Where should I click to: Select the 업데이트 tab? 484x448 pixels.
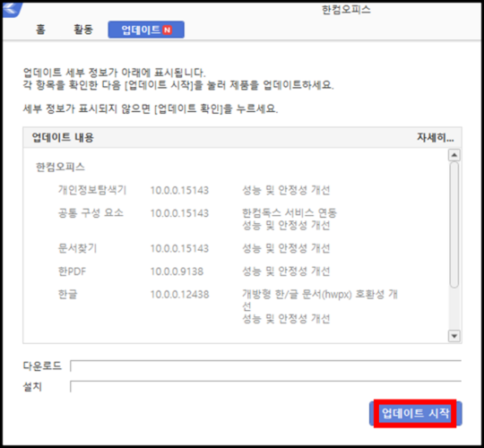[x=146, y=30]
